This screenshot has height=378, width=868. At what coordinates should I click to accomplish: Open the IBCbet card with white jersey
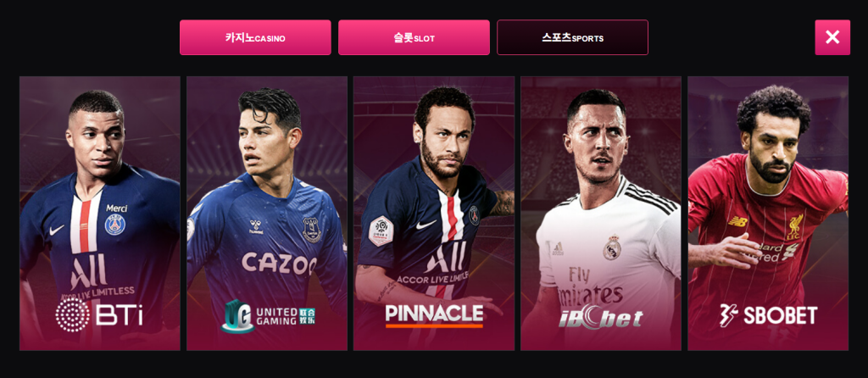pyautogui.click(x=601, y=213)
